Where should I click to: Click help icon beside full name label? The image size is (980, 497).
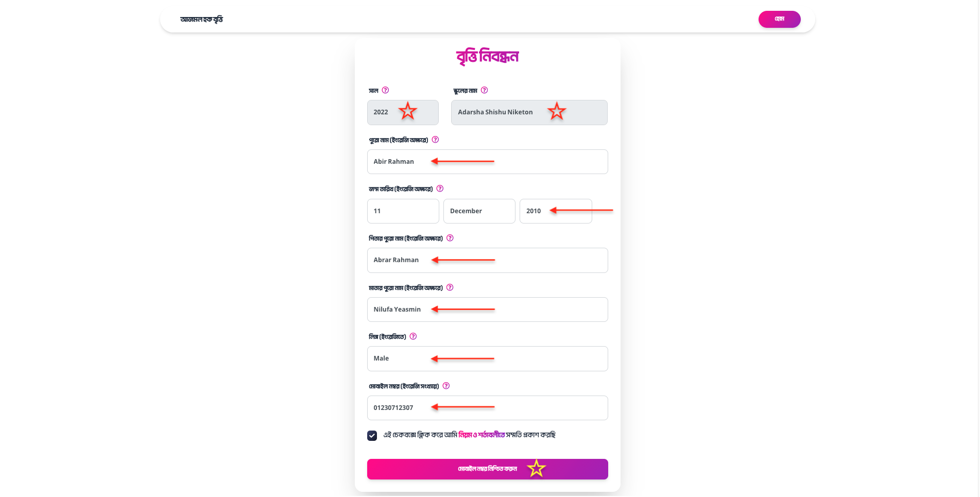(x=435, y=140)
